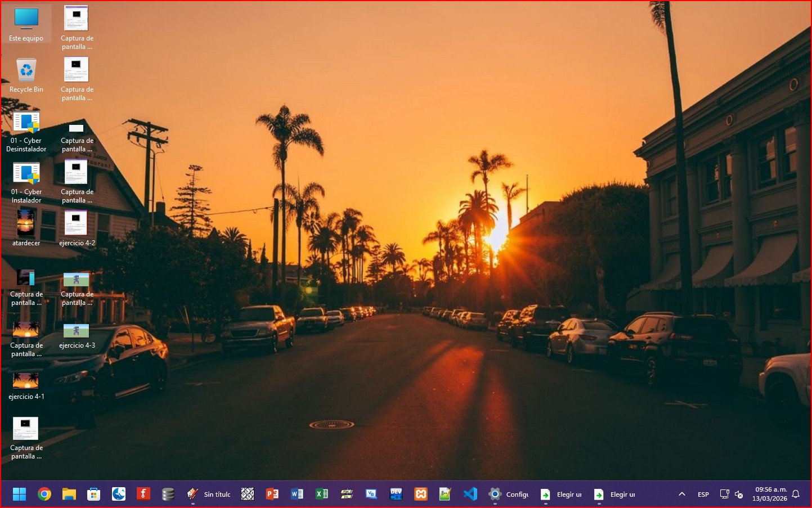The image size is (812, 508).
Task: Open Microsoft Word from the taskbar
Action: [297, 494]
